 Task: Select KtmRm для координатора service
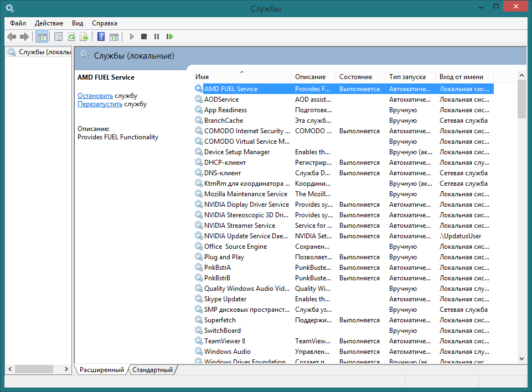click(247, 184)
